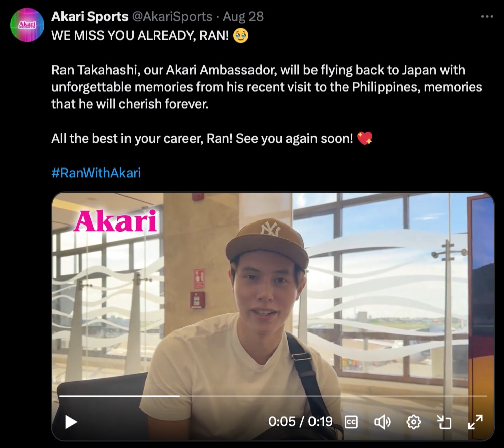Click the Akari Sports profile avatar
Image resolution: width=504 pixels, height=448 pixels.
tap(27, 25)
